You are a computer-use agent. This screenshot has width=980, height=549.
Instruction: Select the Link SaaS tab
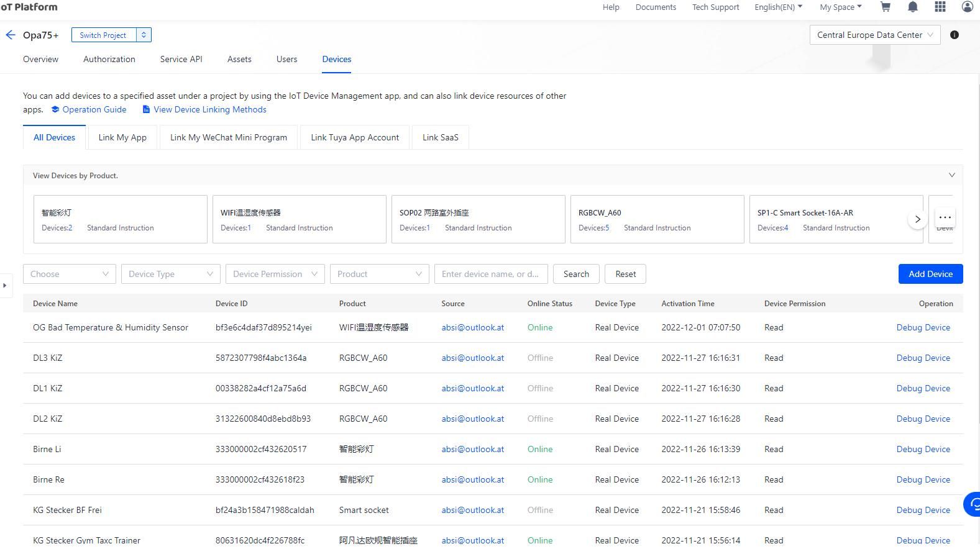tap(441, 137)
